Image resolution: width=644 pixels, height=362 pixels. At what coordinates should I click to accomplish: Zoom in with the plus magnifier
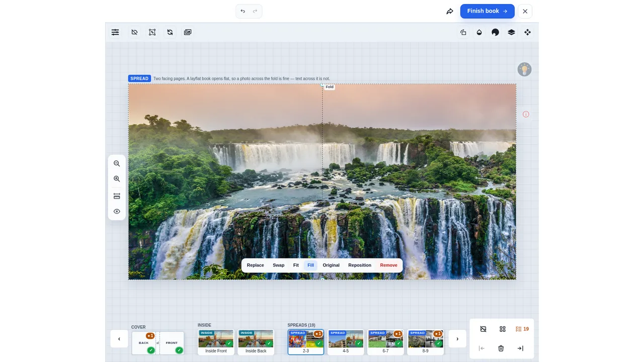(x=117, y=179)
